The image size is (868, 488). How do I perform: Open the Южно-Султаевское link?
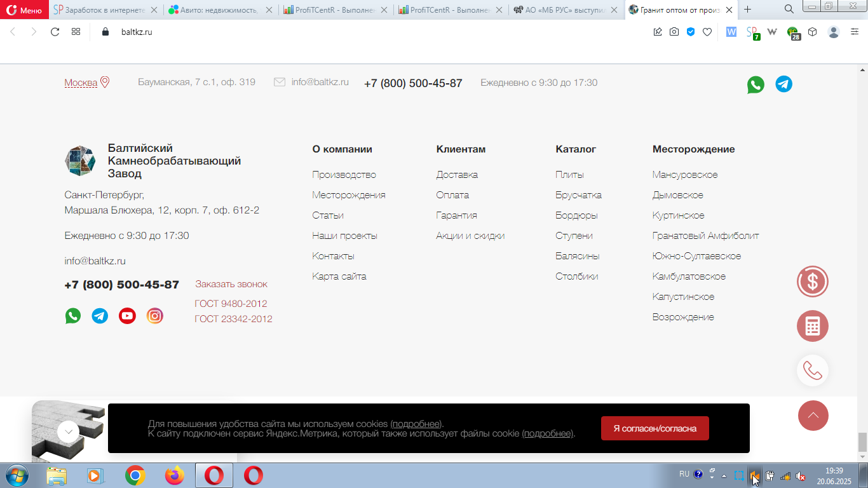pyautogui.click(x=696, y=256)
